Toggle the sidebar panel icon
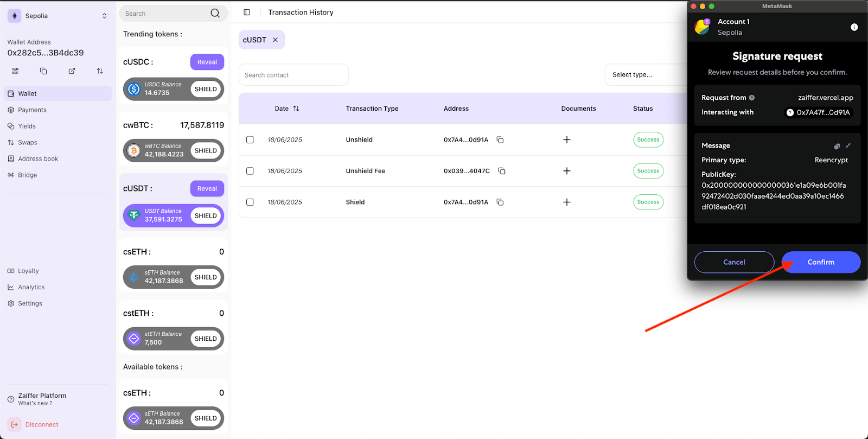868x439 pixels. coord(247,12)
